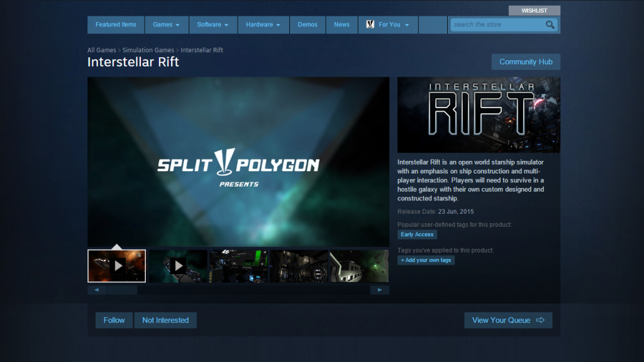Viewport: 644px width, 362px height.
Task: Open the Featured Items tab
Action: (x=116, y=25)
